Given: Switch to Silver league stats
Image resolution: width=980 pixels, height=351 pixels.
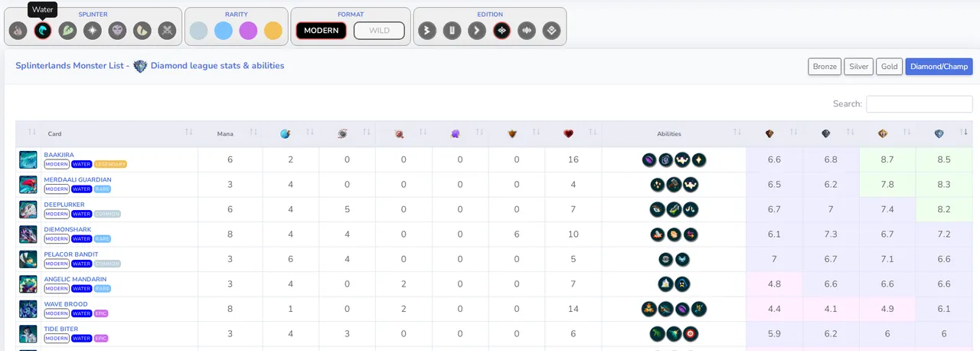Looking at the screenshot, I should [859, 67].
